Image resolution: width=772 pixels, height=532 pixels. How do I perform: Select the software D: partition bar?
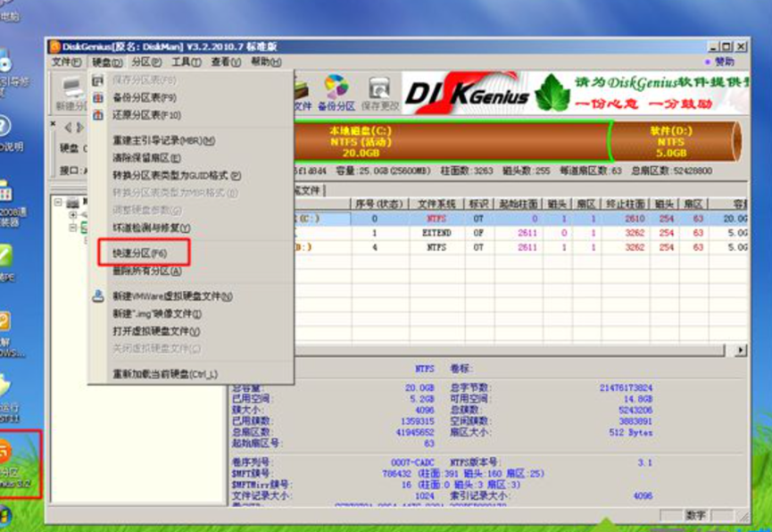coord(671,141)
